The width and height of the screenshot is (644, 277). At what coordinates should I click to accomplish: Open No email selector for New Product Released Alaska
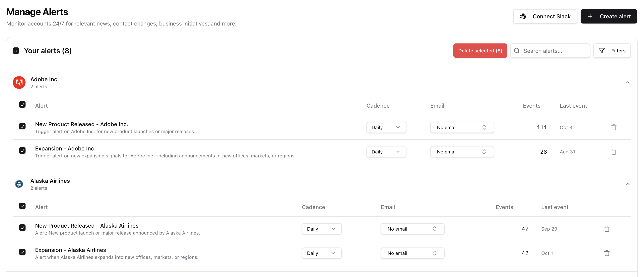[413, 229]
